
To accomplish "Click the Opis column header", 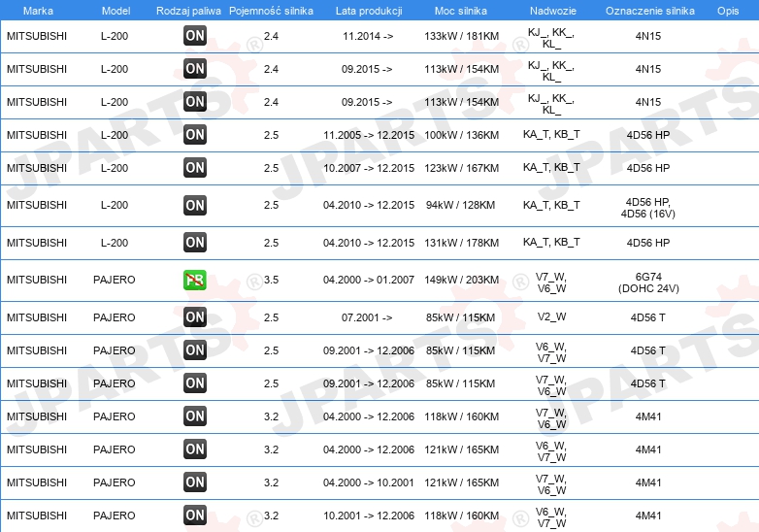I will click(728, 11).
